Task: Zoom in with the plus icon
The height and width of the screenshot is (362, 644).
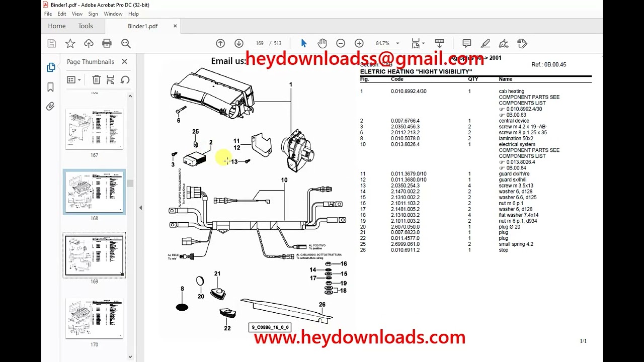Action: click(x=359, y=44)
